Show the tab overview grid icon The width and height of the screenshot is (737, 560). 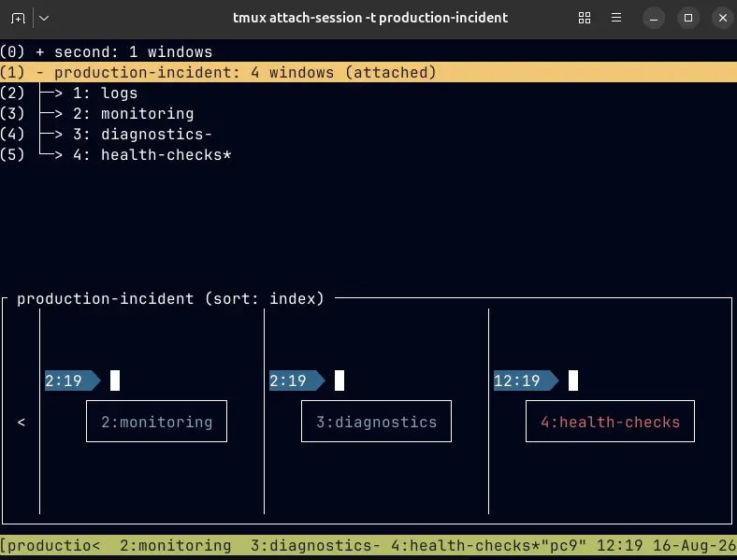coord(585,18)
